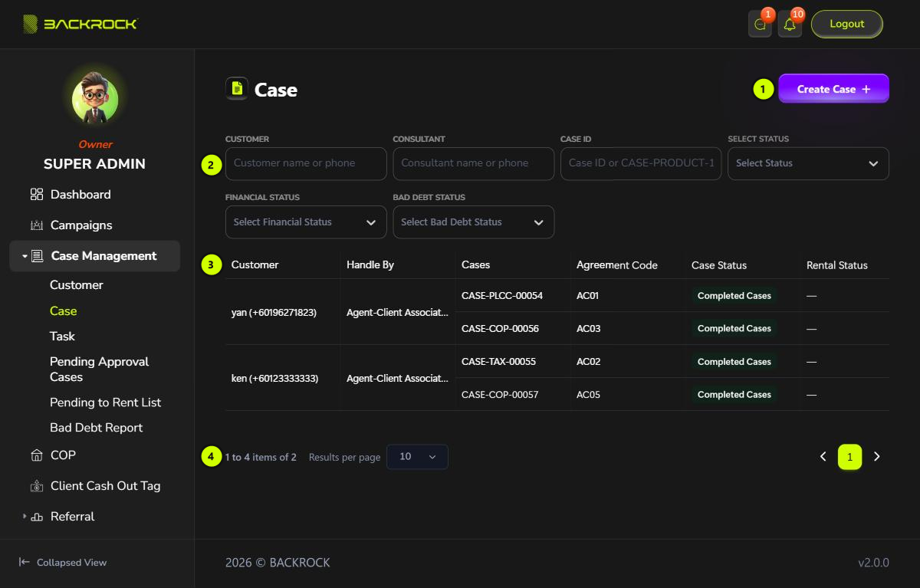Click case CASE-COP-00056

click(x=501, y=329)
